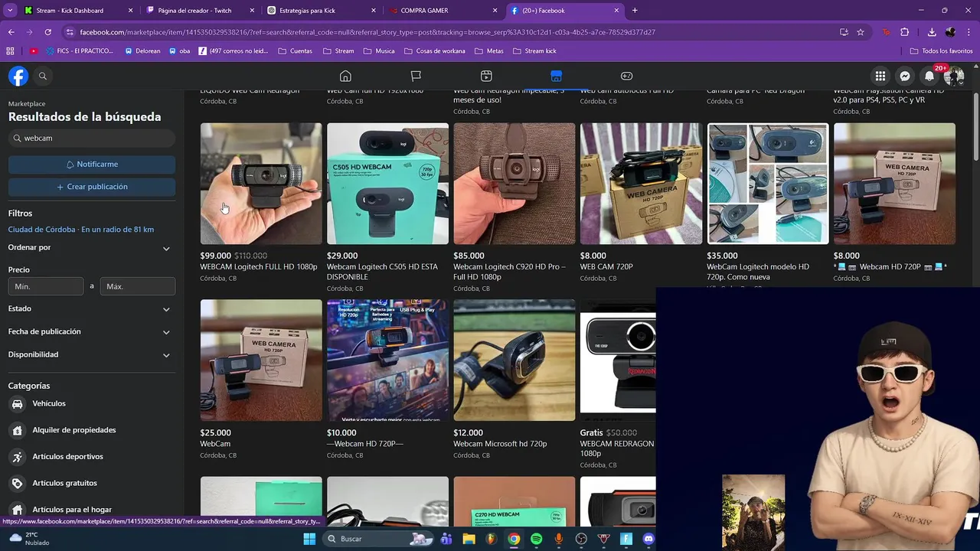Screen dimensions: 980x551
Task: Open Chrome downloads icon
Action: click(x=932, y=32)
